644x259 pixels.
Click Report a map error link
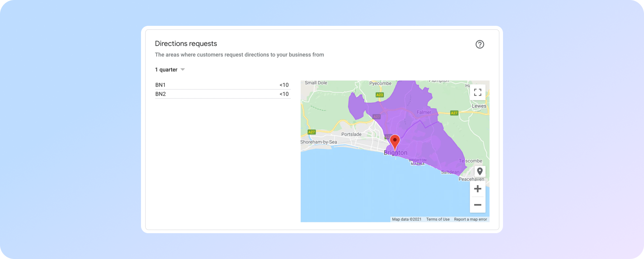[x=470, y=219]
